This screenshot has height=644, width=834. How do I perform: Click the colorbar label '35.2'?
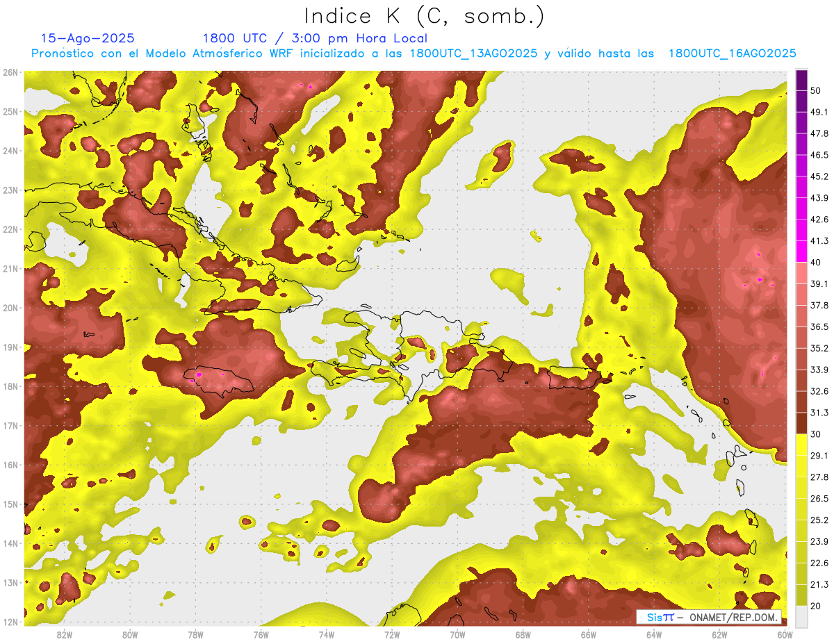click(819, 348)
